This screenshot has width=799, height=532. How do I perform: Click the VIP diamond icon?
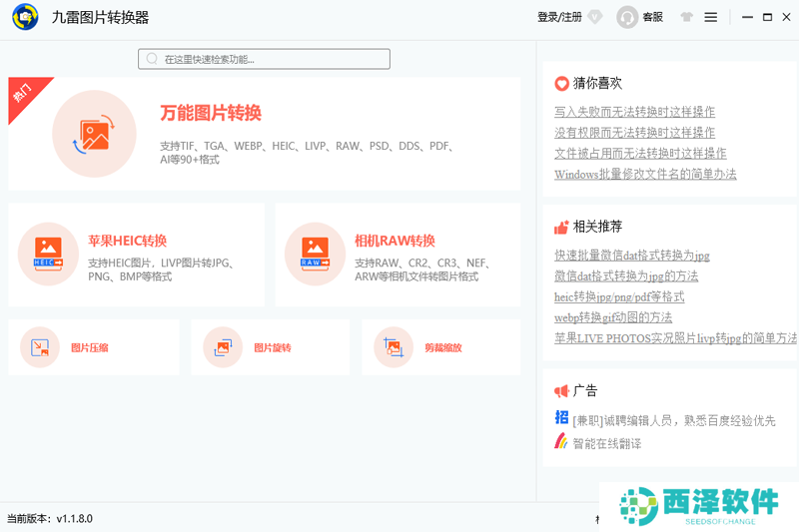pos(594,17)
